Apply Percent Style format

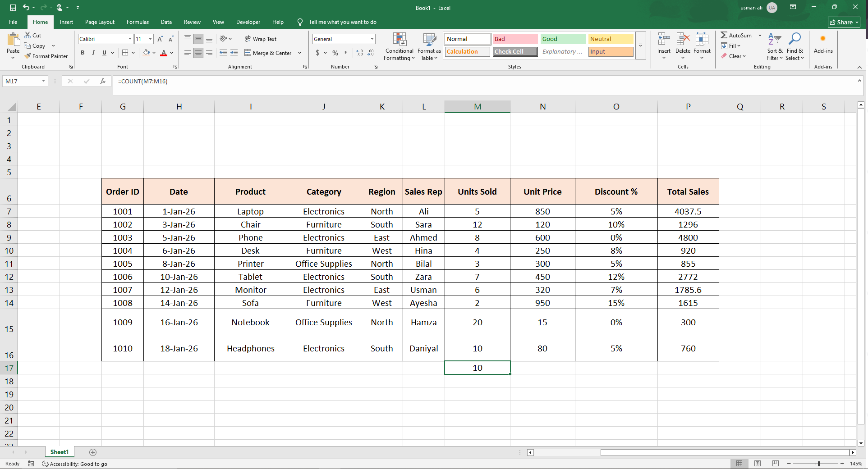point(335,53)
